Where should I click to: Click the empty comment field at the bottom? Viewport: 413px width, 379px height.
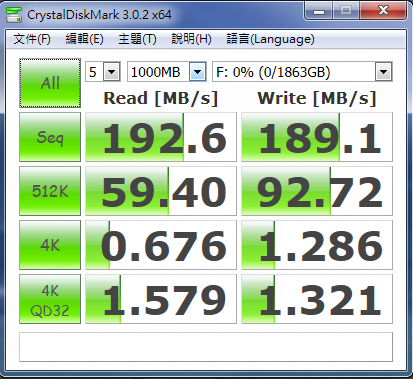pos(206,347)
